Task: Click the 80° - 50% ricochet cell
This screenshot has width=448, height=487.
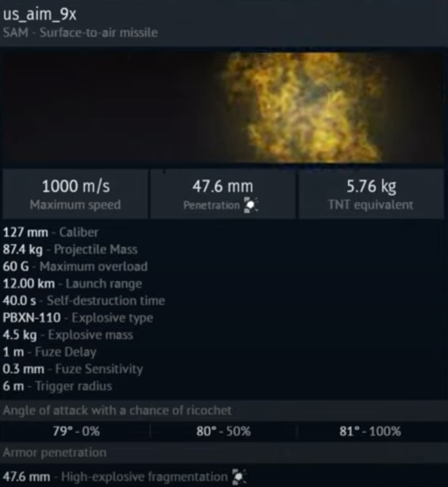Action: tap(223, 431)
